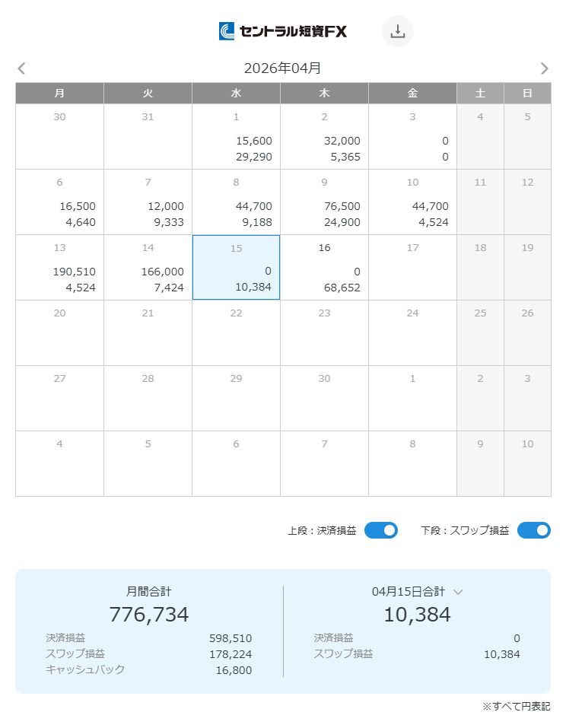Click the download icon button

coord(397,31)
